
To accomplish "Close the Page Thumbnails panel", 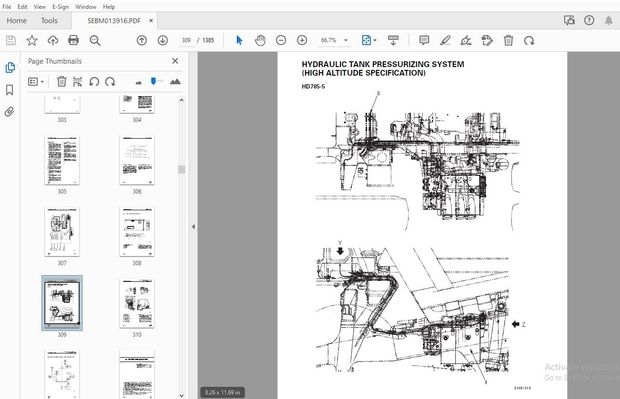I will click(175, 61).
